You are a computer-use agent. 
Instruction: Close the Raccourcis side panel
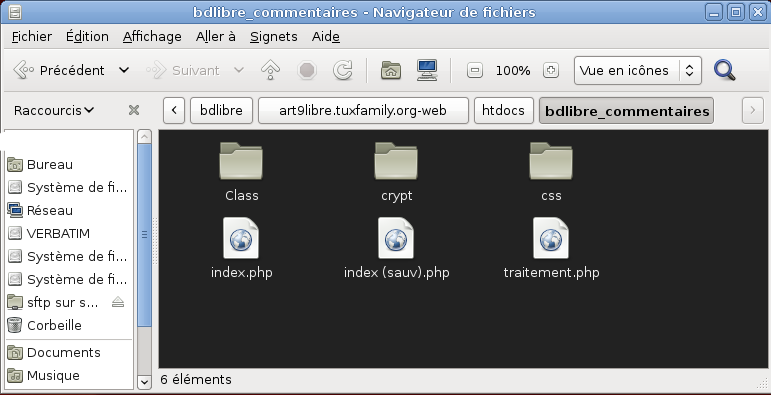click(134, 110)
